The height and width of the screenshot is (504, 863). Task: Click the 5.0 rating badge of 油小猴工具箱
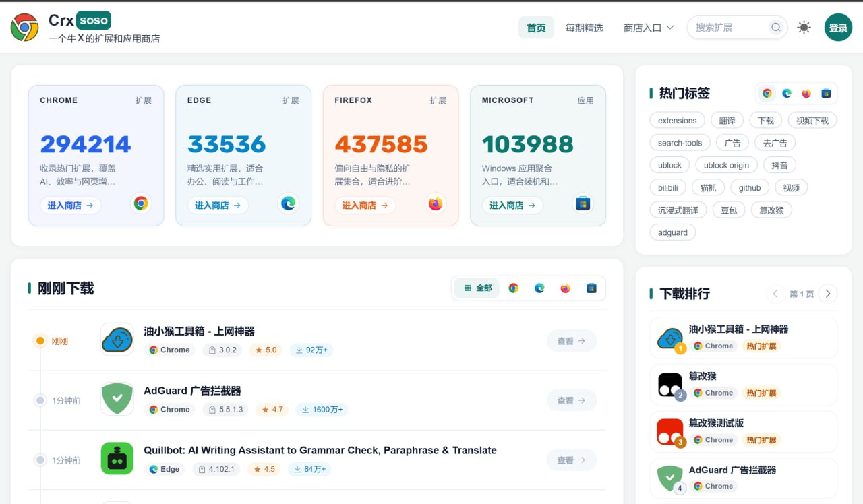pos(266,350)
